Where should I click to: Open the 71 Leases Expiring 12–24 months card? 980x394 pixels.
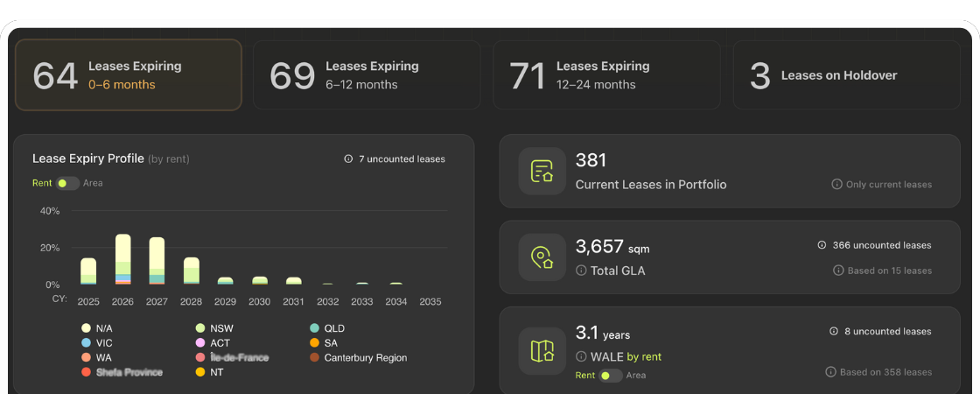pyautogui.click(x=606, y=75)
